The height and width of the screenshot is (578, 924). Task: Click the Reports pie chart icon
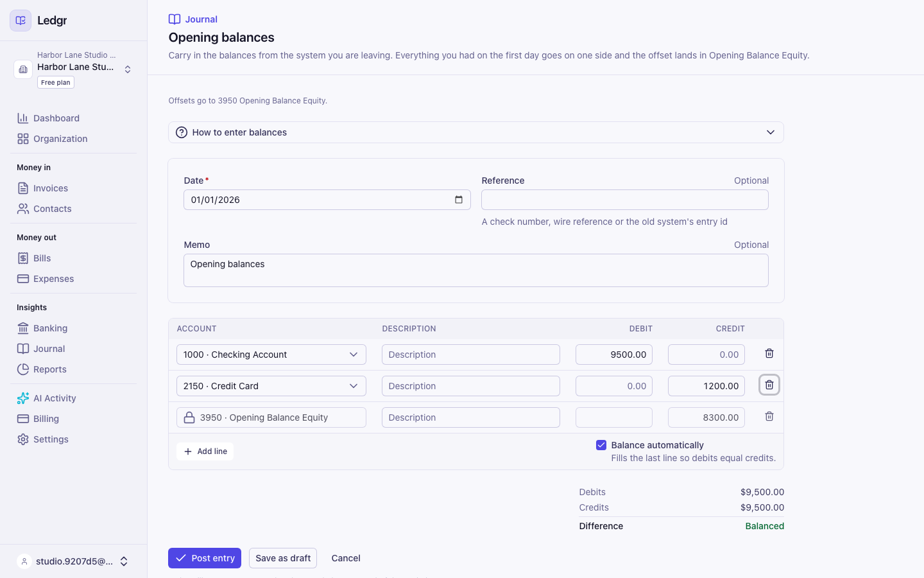pos(23,369)
